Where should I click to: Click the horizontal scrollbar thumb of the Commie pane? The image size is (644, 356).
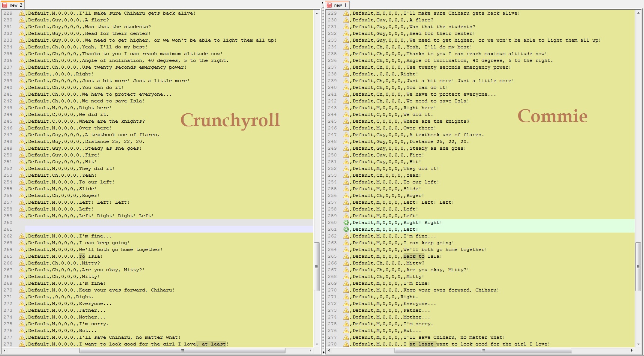483,350
